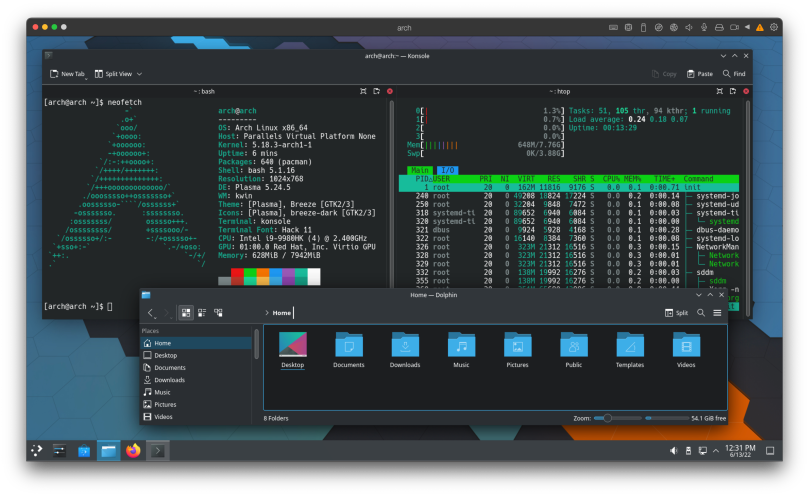Maximize the bash split pane
The image size is (809, 496).
363,91
